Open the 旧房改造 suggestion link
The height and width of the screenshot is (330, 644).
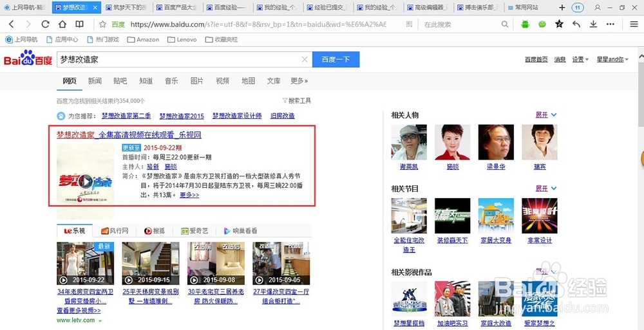(282, 116)
